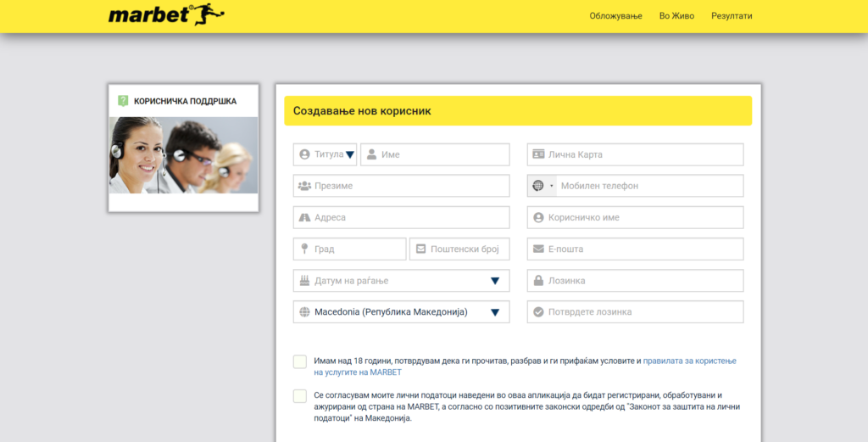This screenshot has height=442, width=868.
Task: Focus the Потврдете лозинка input field
Action: (x=635, y=312)
